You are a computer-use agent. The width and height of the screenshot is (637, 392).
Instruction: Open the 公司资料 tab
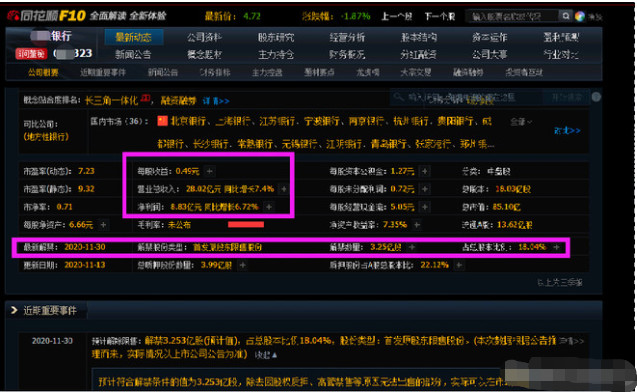[204, 37]
